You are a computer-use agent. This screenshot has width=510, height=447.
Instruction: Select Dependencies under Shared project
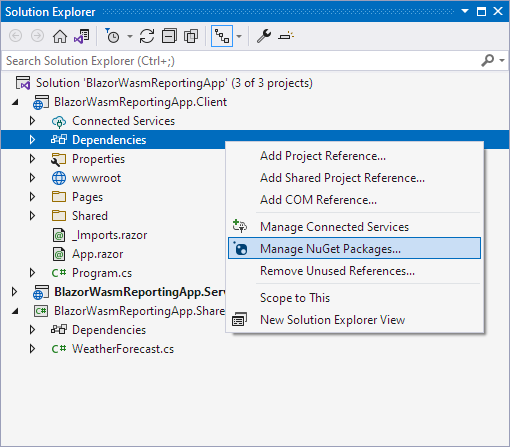[109, 330]
